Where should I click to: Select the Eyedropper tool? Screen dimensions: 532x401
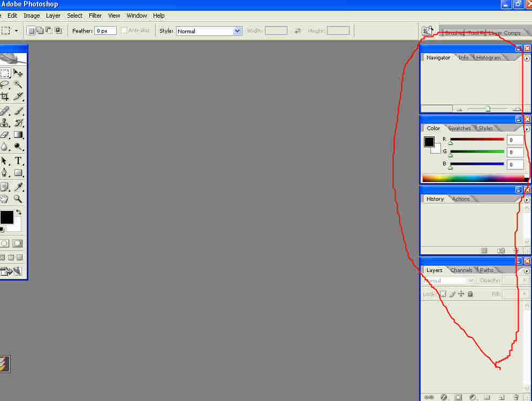point(18,187)
